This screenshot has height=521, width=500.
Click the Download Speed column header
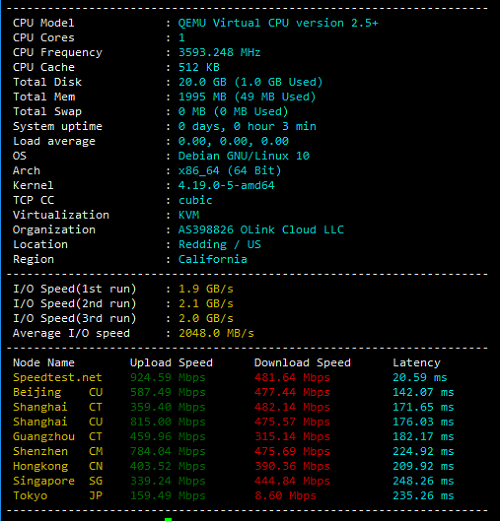302,363
